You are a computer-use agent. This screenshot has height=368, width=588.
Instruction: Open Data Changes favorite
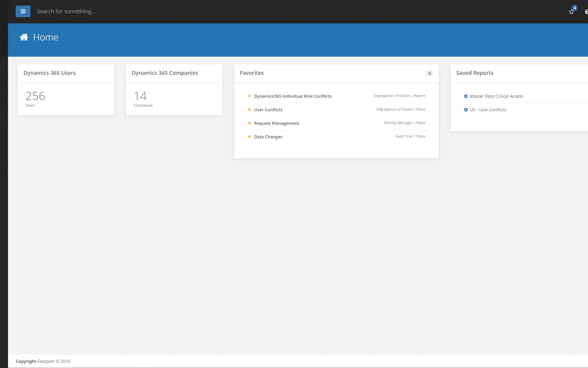coord(268,137)
